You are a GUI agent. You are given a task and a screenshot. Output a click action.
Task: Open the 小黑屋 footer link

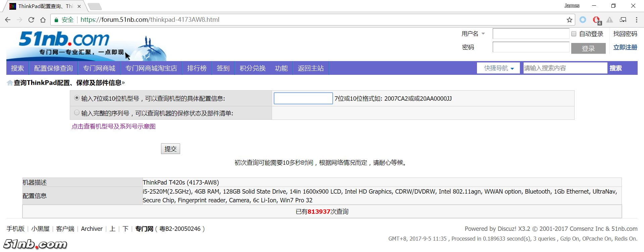tap(40, 229)
